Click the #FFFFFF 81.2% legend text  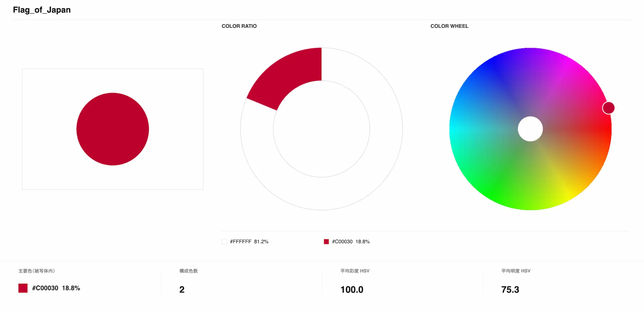click(249, 242)
